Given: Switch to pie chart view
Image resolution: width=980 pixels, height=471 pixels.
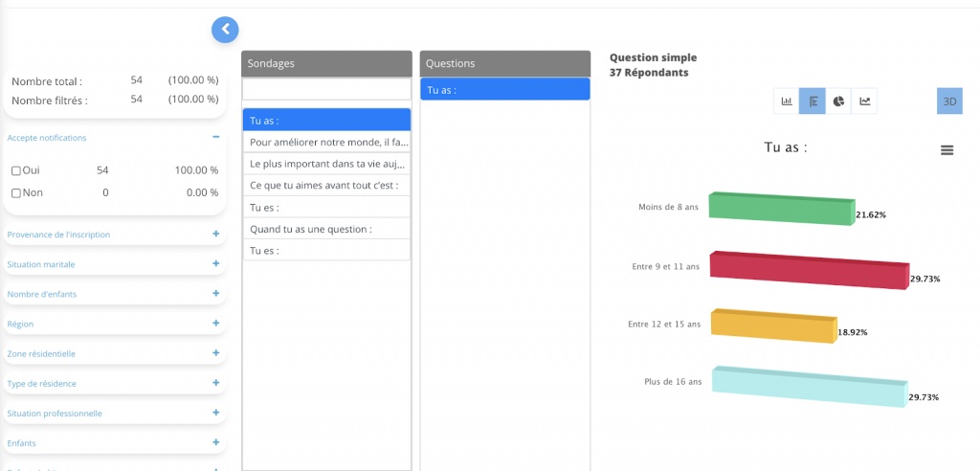Looking at the screenshot, I should pos(838,101).
